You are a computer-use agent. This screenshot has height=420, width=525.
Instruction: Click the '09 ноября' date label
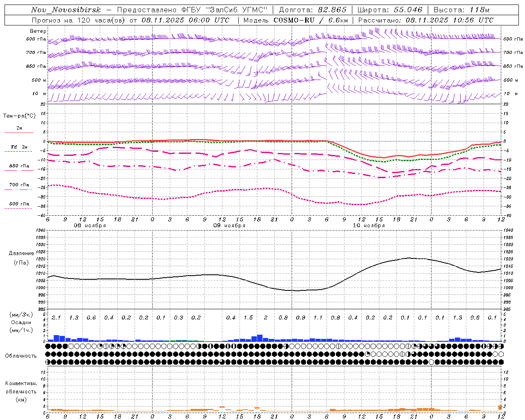click(x=229, y=226)
